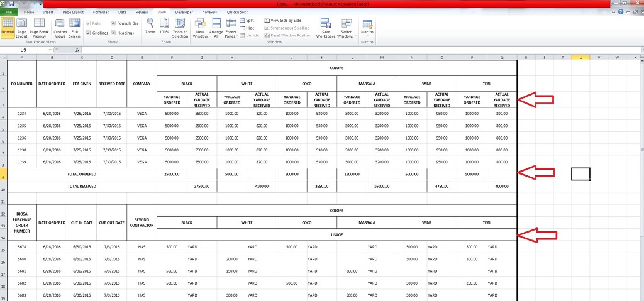
Task: Click Arrange All windows
Action: click(x=216, y=28)
